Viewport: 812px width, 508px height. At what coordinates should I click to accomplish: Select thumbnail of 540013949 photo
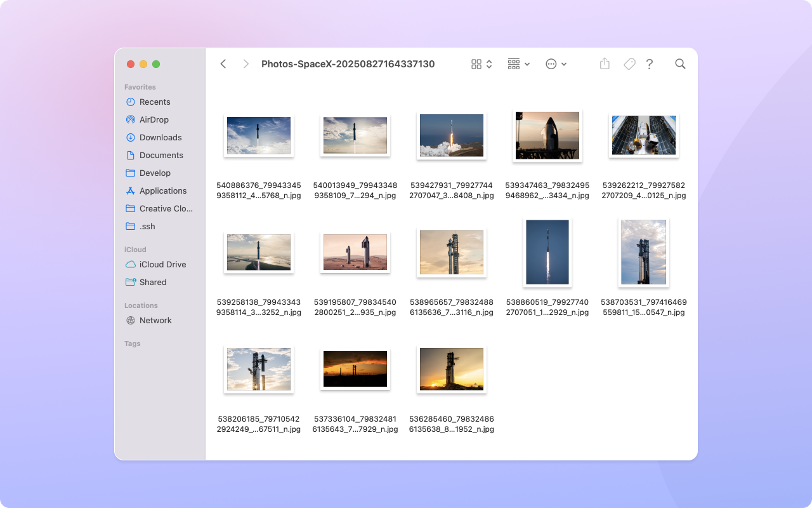pyautogui.click(x=355, y=135)
